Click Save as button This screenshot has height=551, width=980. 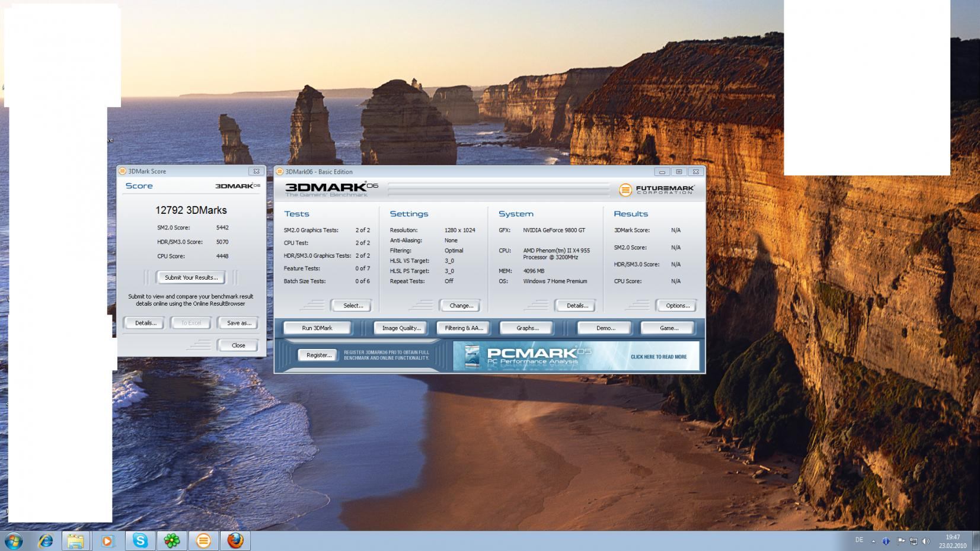239,323
